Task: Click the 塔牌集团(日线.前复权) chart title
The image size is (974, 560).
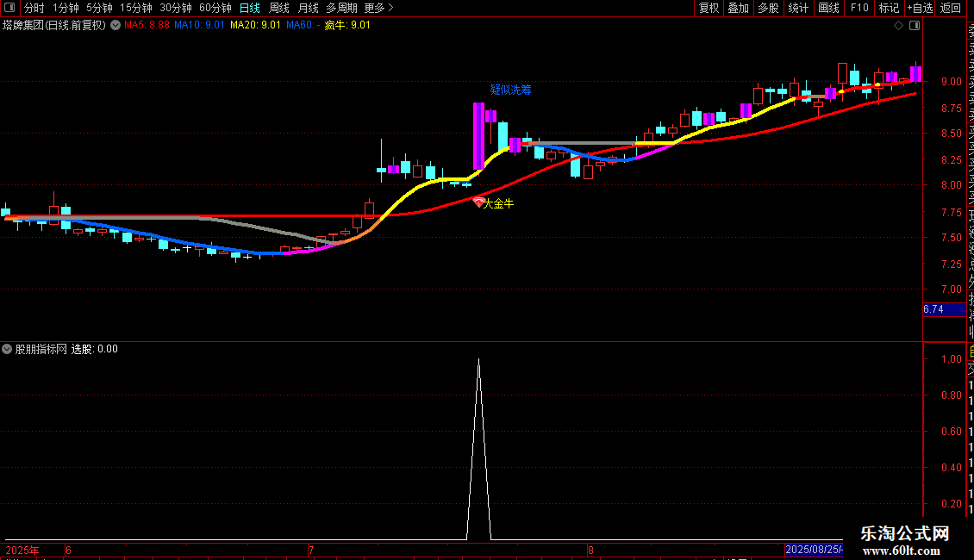Action: 54,25
